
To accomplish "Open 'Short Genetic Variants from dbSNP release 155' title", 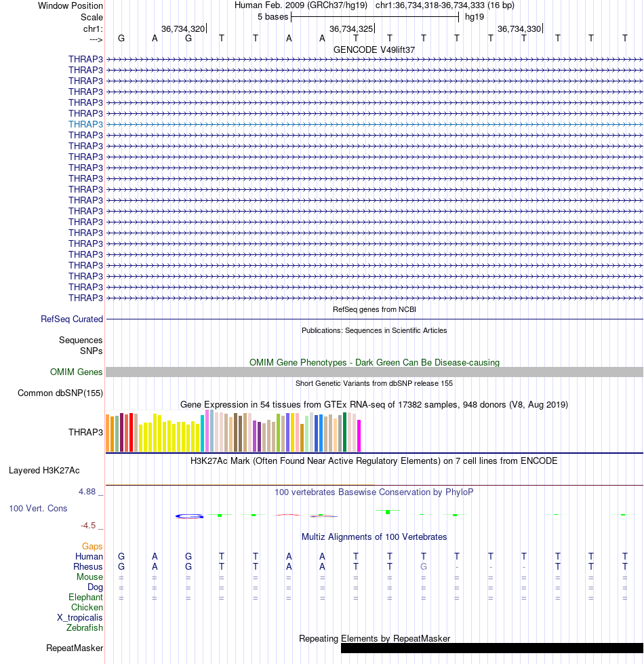I will (x=374, y=383).
